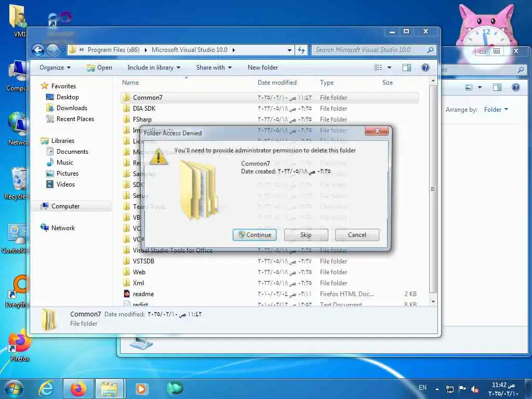Open Music library
The width and height of the screenshot is (532, 399).
(x=64, y=163)
